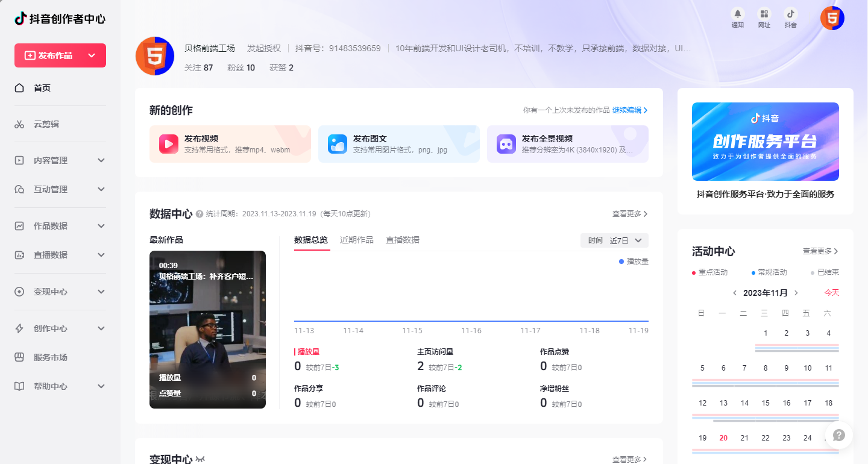This screenshot has height=464, width=868.
Task: Expand the 创作中心 chevron
Action: coord(101,328)
